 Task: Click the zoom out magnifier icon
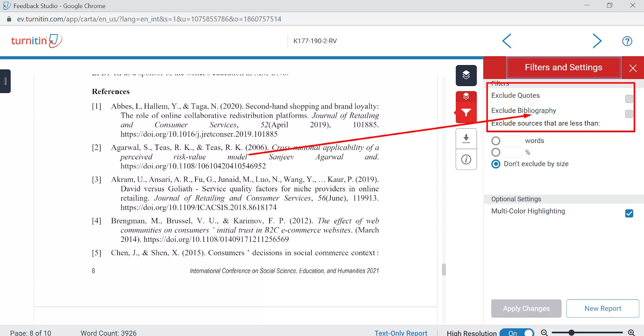(x=544, y=332)
